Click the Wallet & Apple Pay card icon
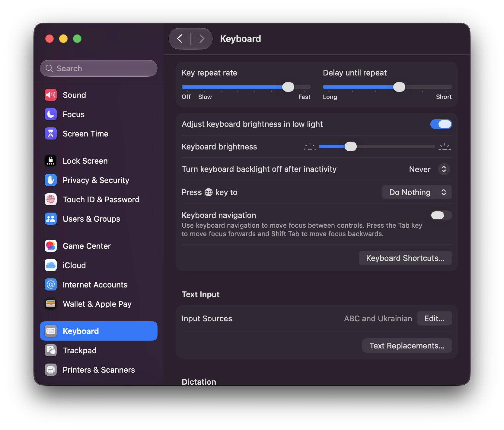 click(x=51, y=304)
